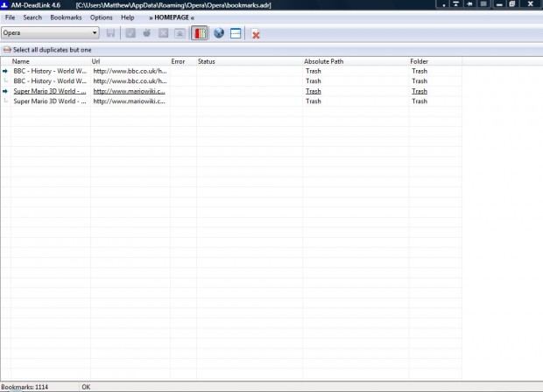Click the AM-DeadLink app icon in title bar

4,4
